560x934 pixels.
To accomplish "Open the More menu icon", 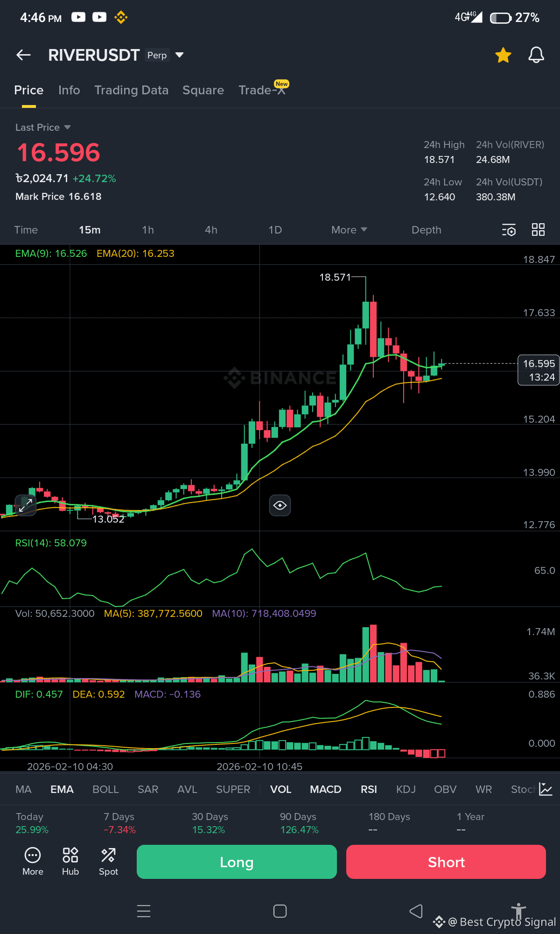I will [x=33, y=862].
